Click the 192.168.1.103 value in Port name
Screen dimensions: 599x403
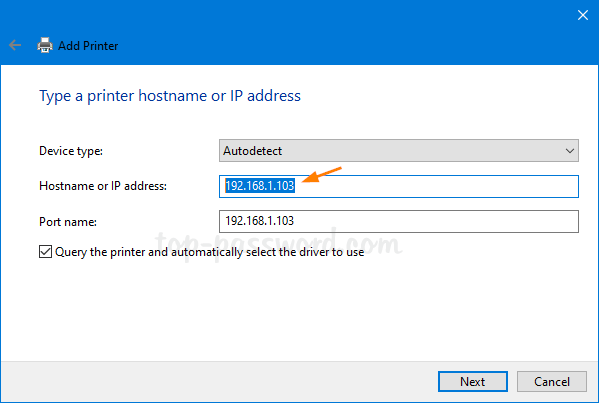click(260, 221)
